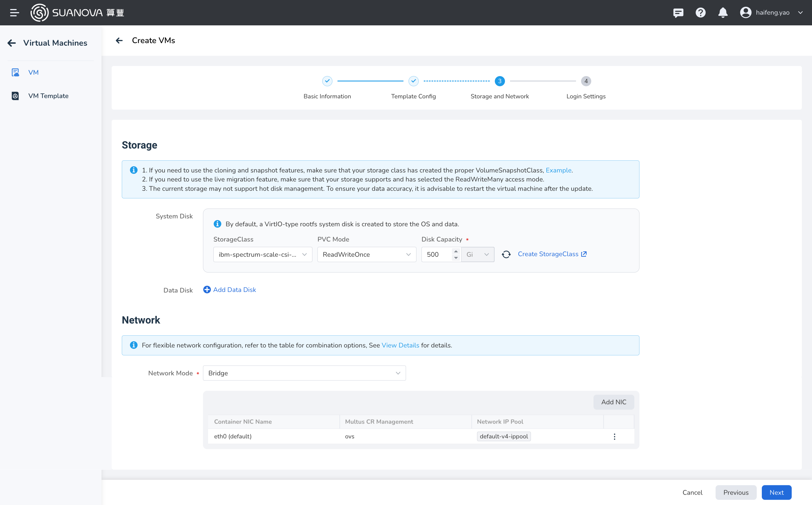Click the Previous button
This screenshot has height=505, width=812.
click(736, 493)
